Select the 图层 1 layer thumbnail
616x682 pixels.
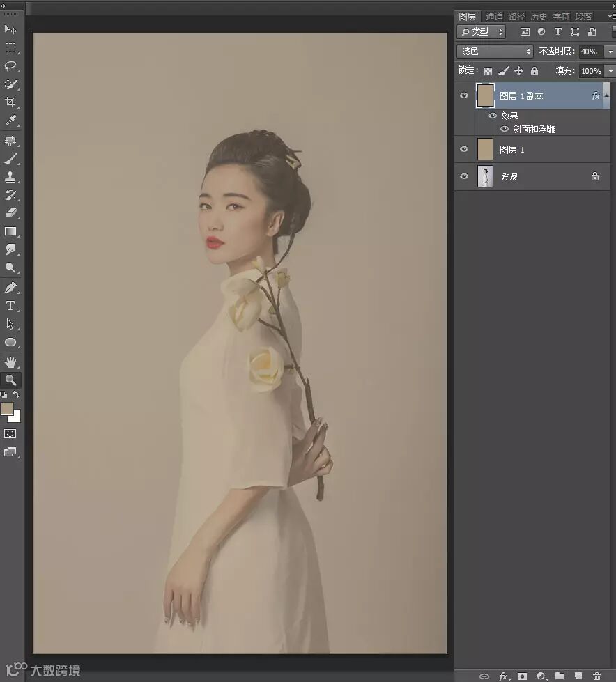click(485, 149)
